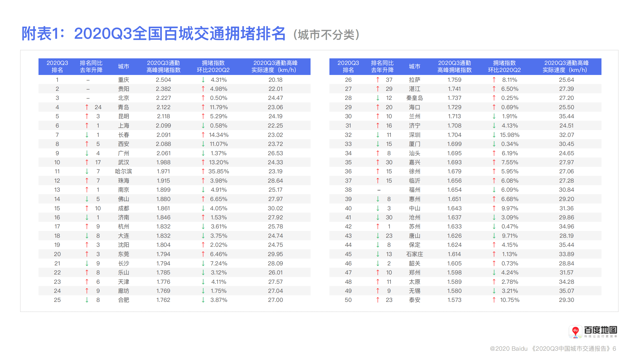Click the green arrow beside 唐山
The width and height of the screenshot is (644, 362).
[x=377, y=236]
